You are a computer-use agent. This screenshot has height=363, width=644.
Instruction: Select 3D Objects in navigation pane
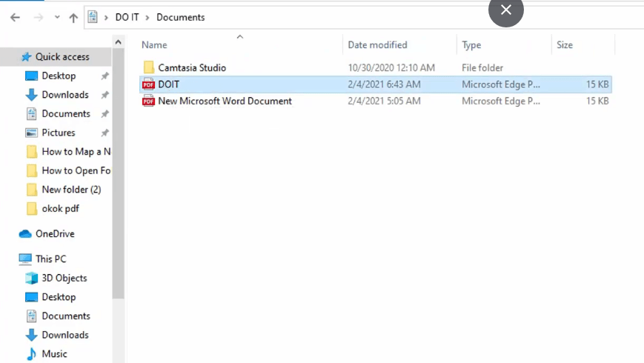click(x=64, y=278)
